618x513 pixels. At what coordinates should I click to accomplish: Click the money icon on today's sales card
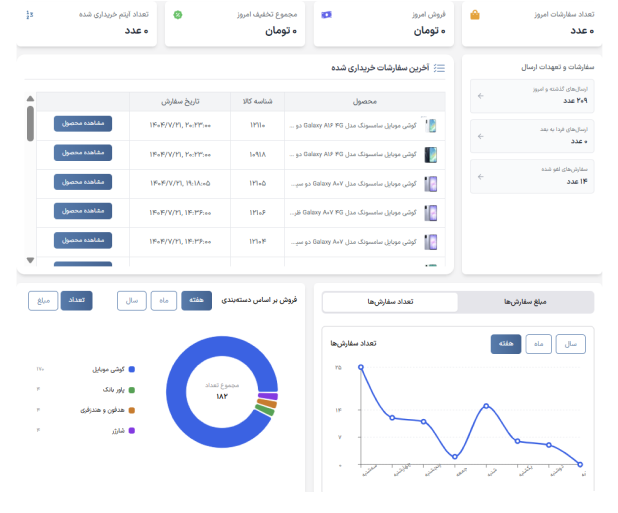point(326,15)
